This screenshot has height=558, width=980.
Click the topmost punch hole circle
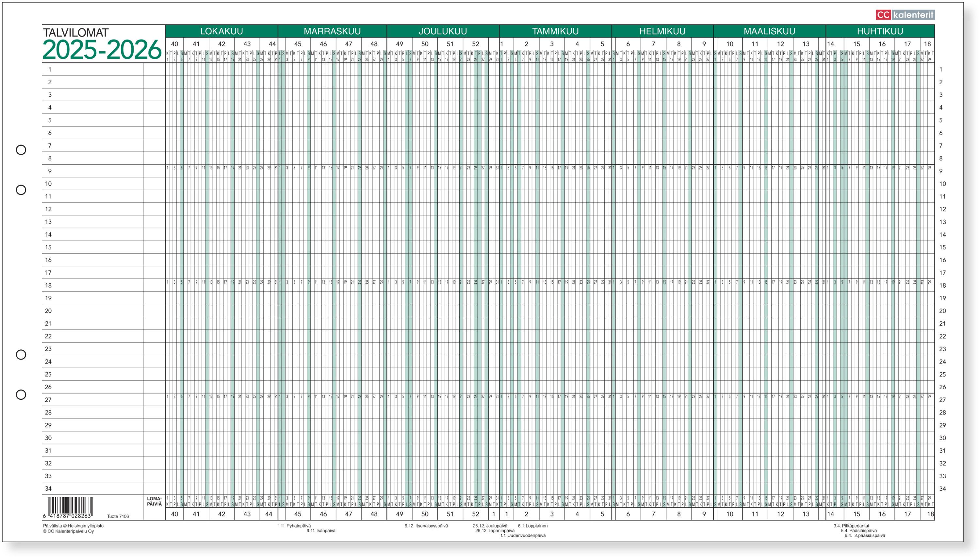click(21, 150)
